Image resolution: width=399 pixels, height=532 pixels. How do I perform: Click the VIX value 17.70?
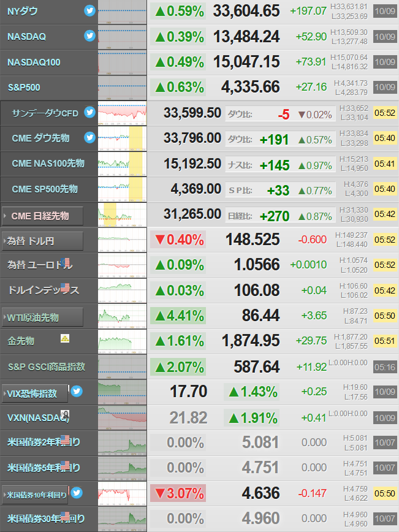click(x=189, y=392)
